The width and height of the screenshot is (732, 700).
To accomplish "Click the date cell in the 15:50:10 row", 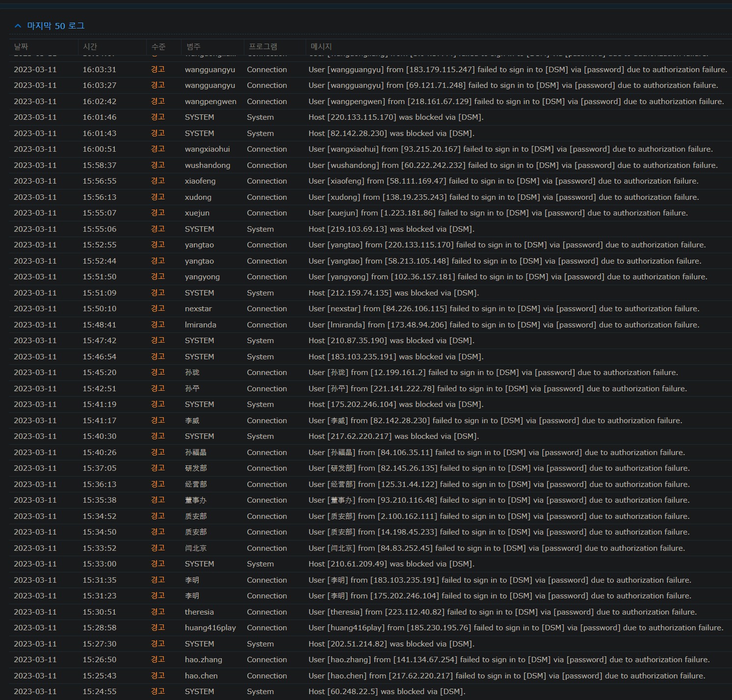I will 35,309.
